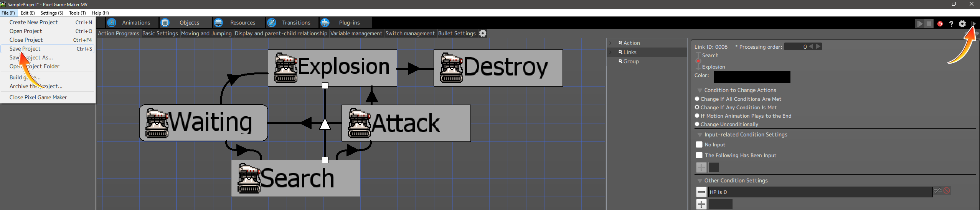Click the red undo arrow icon
This screenshot has width=980, height=210.
(940, 24)
